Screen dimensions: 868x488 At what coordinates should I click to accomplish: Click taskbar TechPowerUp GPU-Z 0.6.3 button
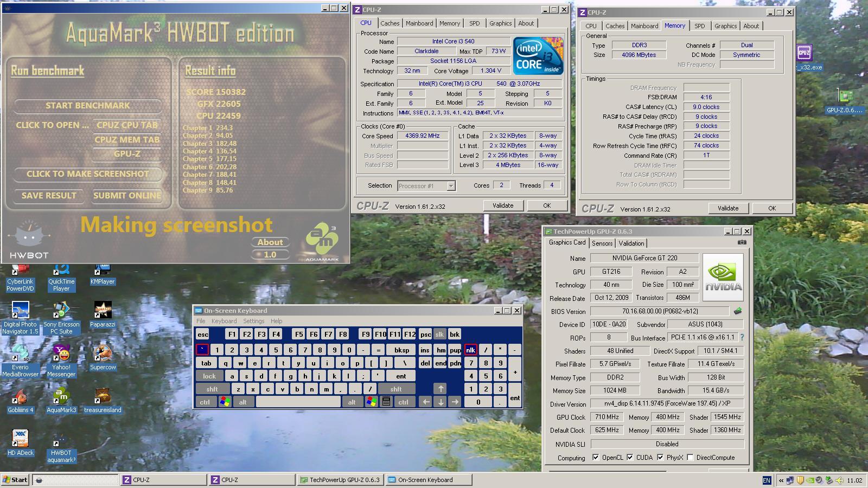pyautogui.click(x=340, y=480)
